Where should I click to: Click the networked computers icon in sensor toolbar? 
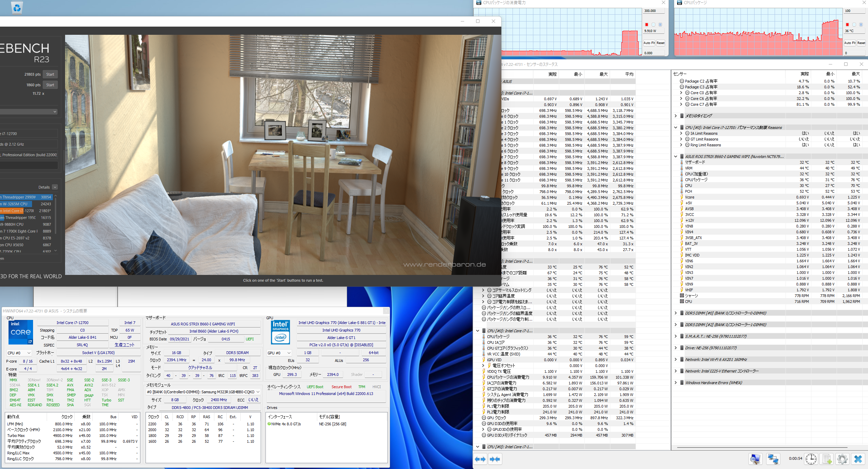pyautogui.click(x=773, y=459)
